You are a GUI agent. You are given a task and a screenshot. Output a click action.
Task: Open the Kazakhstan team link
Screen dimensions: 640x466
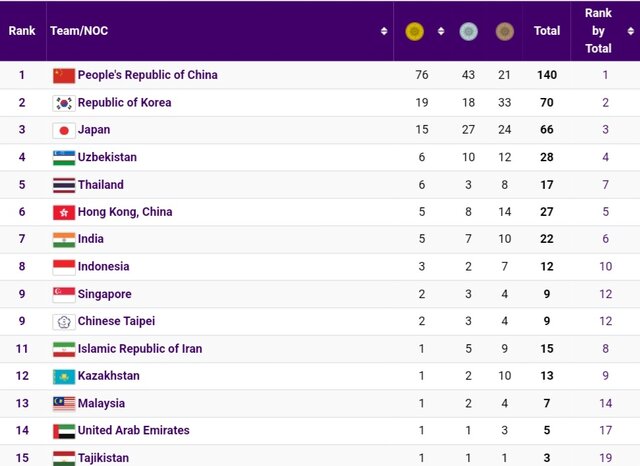(x=108, y=376)
